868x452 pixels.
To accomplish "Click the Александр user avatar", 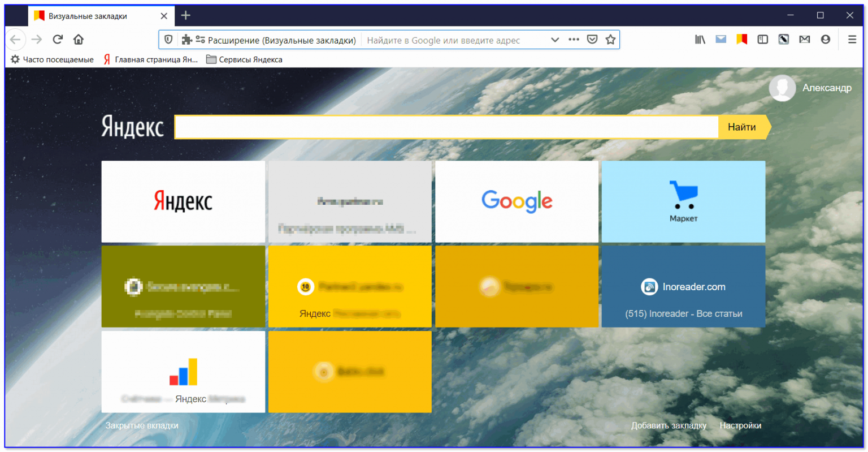I will click(783, 88).
